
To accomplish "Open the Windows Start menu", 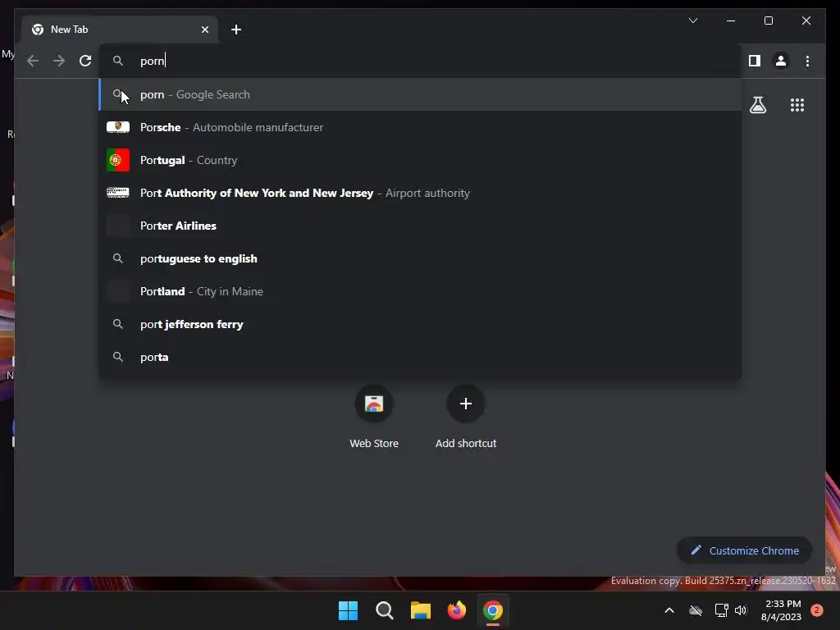I will coord(348,610).
